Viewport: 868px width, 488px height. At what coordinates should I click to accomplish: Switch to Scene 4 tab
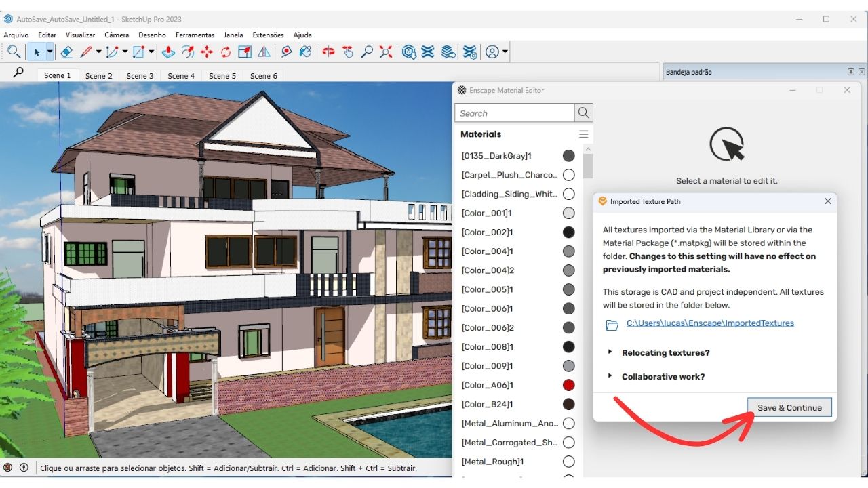point(181,76)
